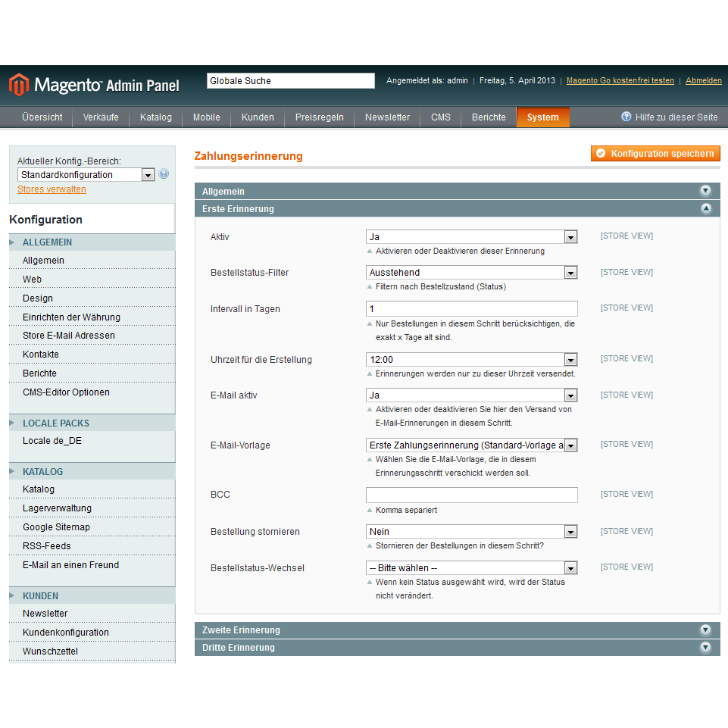Viewport: 728px width, 728px height.
Task: Open the Übersicht menu
Action: click(x=42, y=117)
